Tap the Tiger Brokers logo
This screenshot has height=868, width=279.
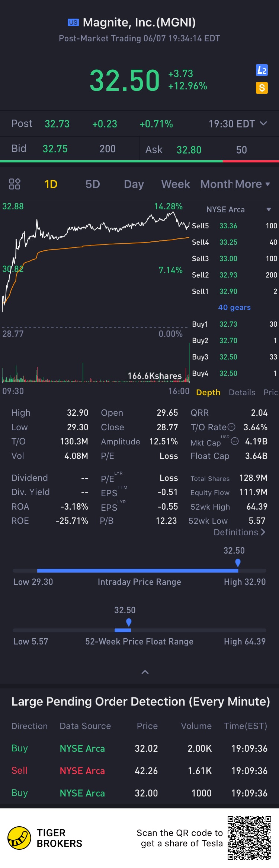click(x=45, y=838)
